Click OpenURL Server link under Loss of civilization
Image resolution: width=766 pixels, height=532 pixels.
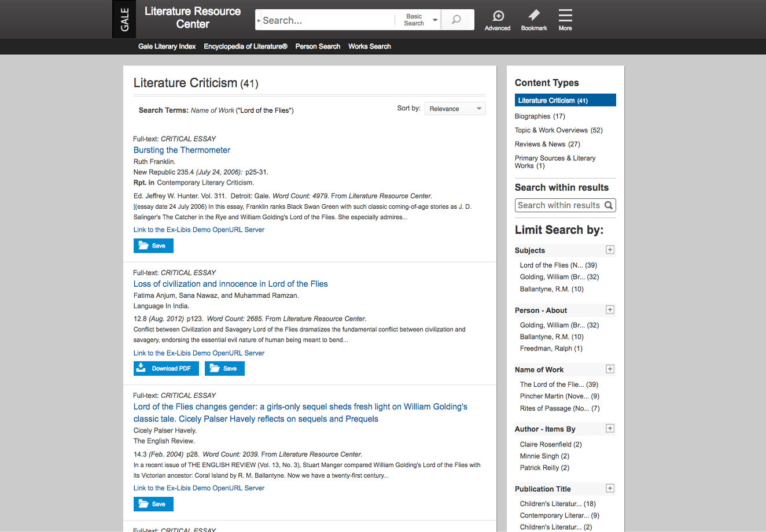pyautogui.click(x=199, y=353)
